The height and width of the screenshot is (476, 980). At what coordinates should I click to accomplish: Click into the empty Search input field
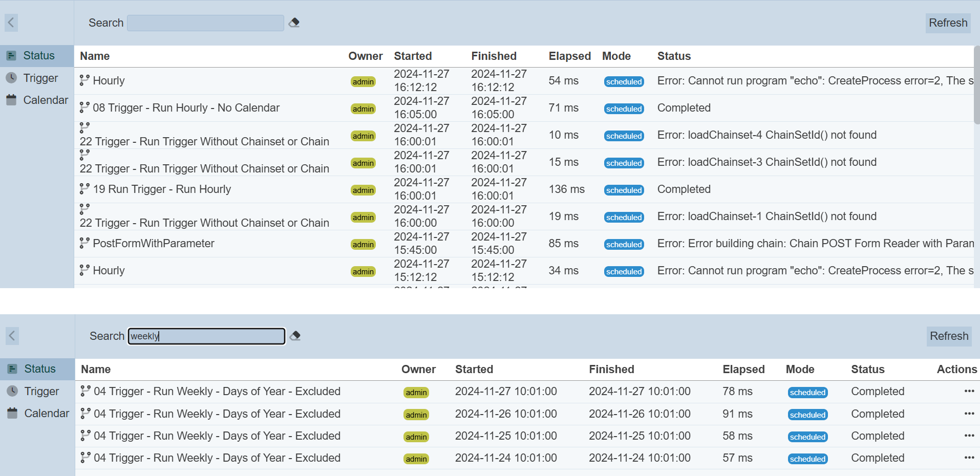[205, 23]
